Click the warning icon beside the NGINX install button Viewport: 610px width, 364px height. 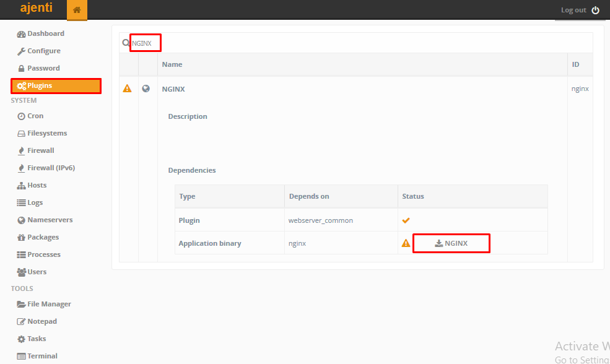(406, 243)
